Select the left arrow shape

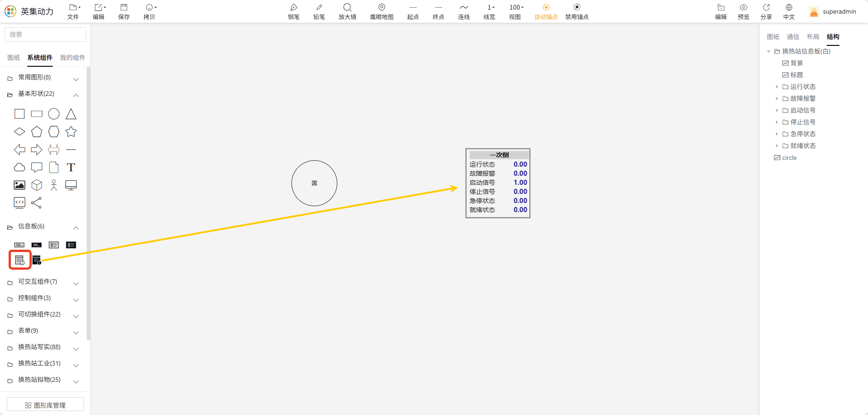(20, 149)
